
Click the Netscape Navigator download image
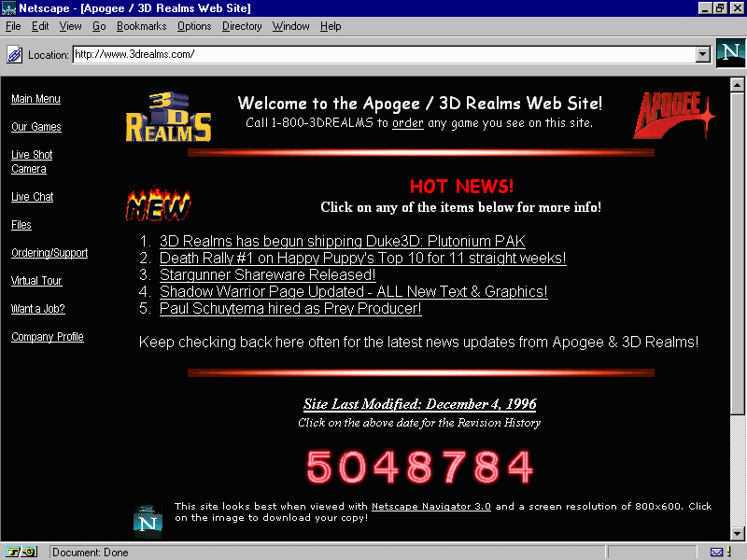point(148,521)
